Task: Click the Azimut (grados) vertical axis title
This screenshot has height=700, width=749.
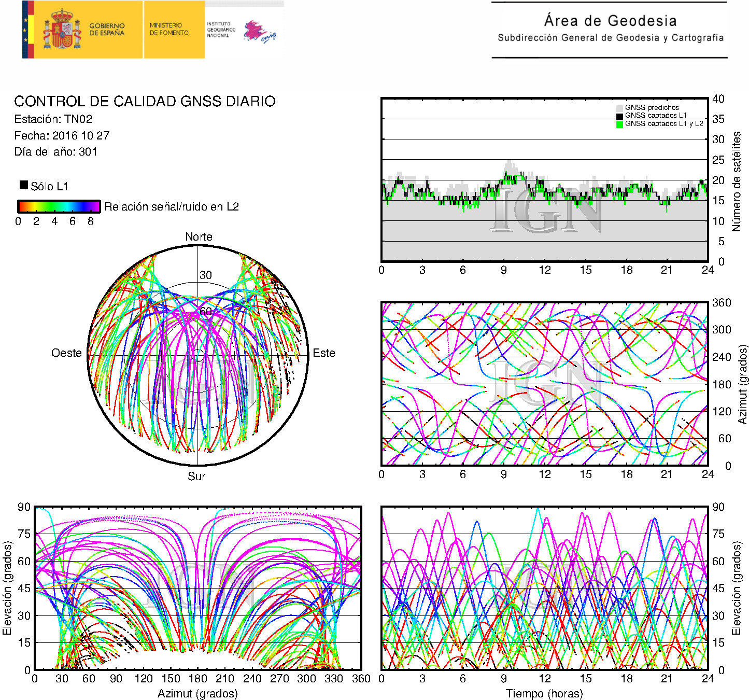Action: pyautogui.click(x=743, y=384)
